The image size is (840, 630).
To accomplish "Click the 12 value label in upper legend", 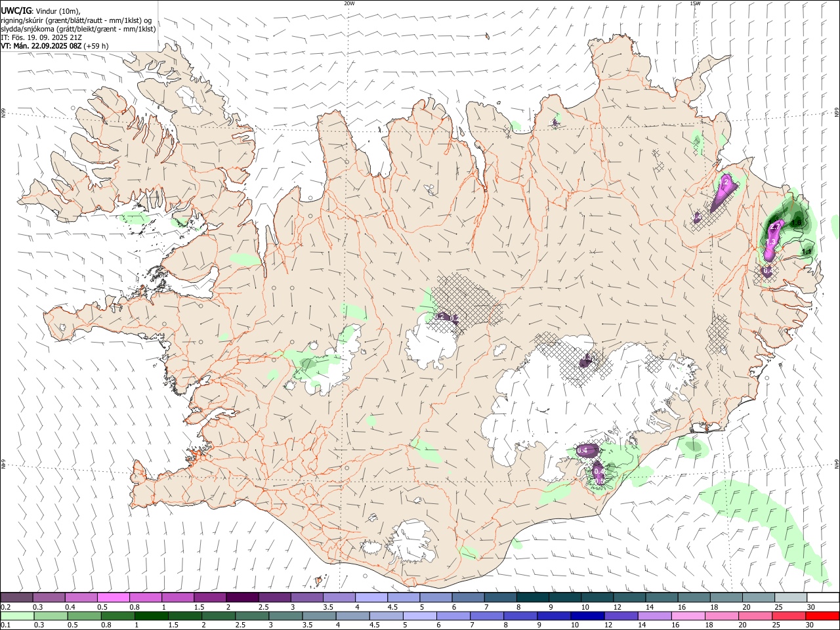I will coord(618,607).
